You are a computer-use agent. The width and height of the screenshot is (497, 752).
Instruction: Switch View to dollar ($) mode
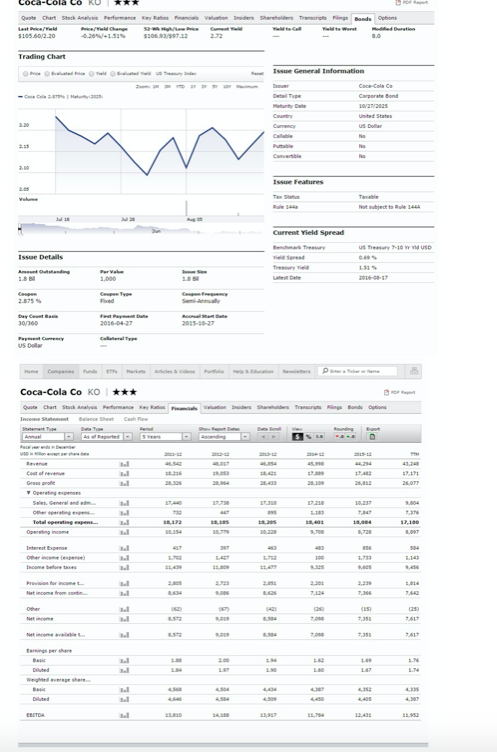tap(297, 436)
